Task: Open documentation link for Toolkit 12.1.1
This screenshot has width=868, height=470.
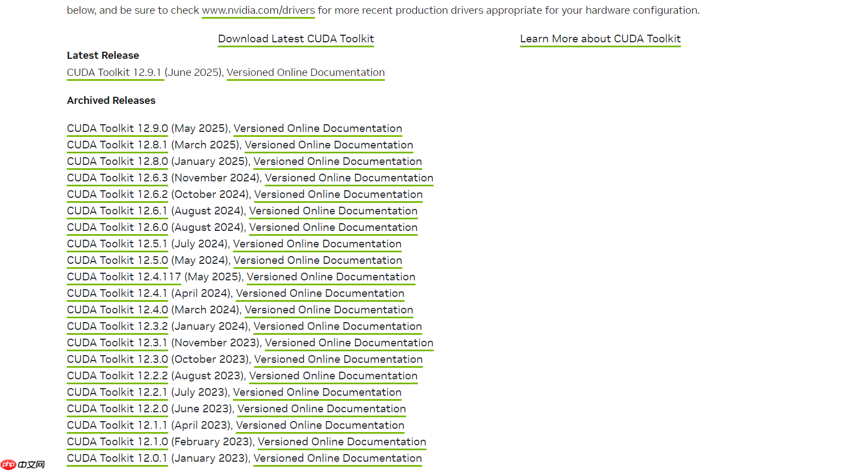Action: pos(320,425)
